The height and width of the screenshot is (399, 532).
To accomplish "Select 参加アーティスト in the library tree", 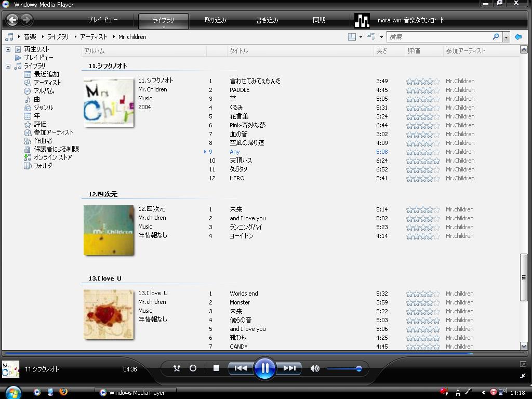I will pyautogui.click(x=54, y=132).
